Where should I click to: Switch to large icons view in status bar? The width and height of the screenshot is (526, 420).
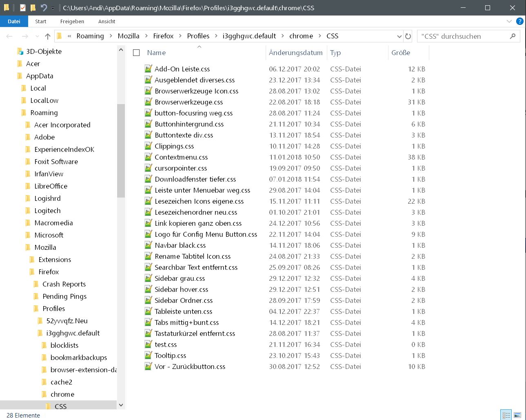(517, 415)
